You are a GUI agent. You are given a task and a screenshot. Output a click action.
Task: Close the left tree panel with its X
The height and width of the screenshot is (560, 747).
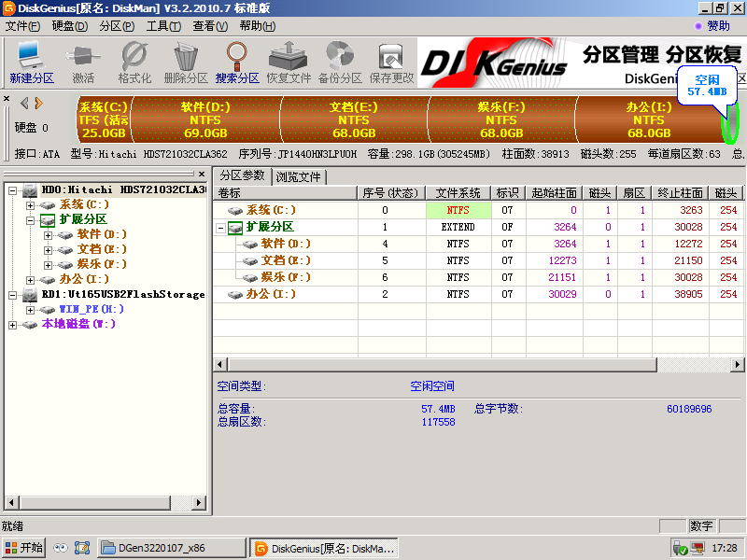coord(202,174)
